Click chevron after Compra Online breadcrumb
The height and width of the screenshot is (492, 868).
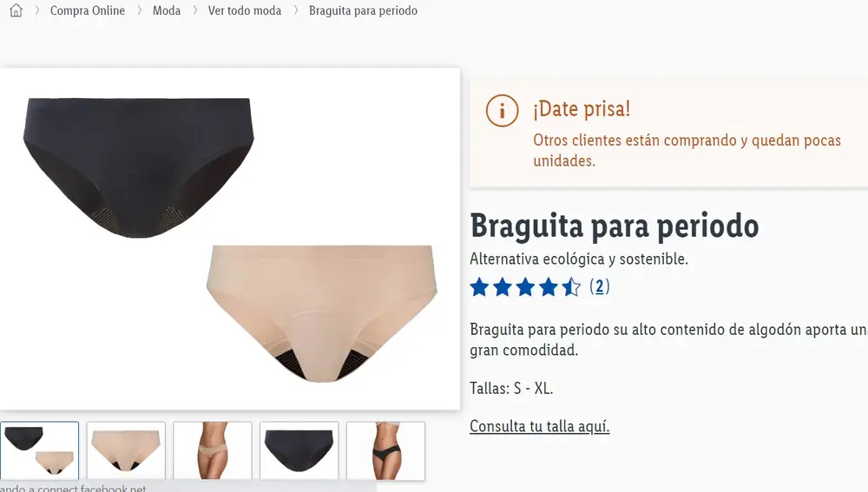139,10
